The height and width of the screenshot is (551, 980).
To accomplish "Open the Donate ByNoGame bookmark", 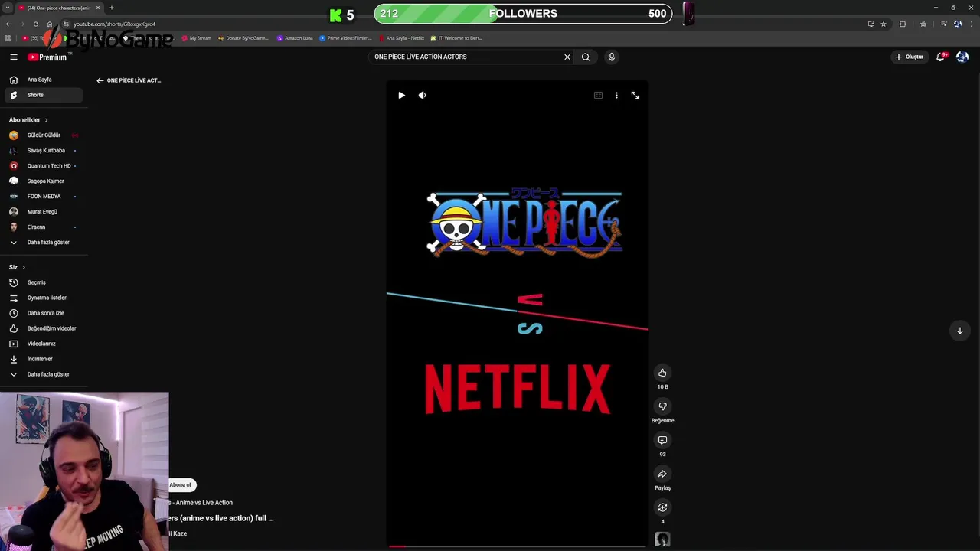I will (243, 38).
